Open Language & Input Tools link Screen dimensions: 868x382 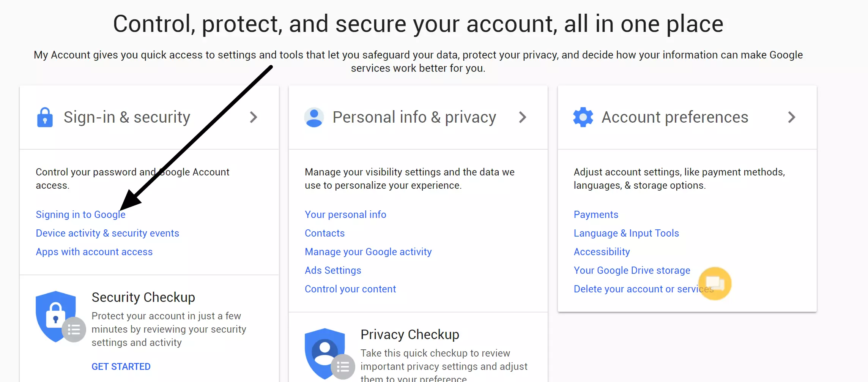[x=626, y=233]
